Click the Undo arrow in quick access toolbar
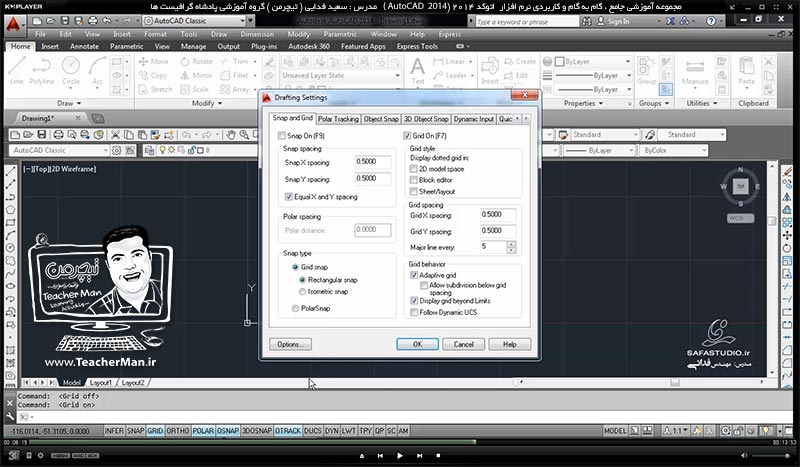The width and height of the screenshot is (800, 467). 107,21
